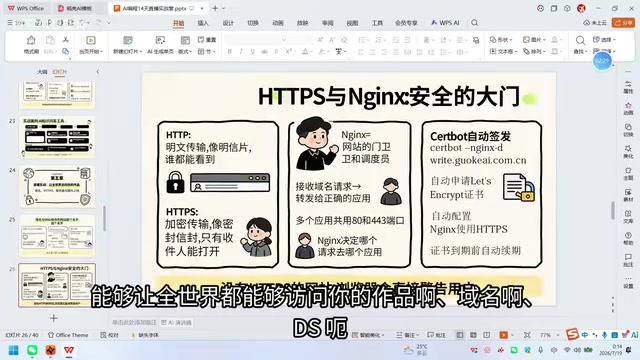Click the Sogou input method S icon
640x360 pixels.
tap(572, 334)
